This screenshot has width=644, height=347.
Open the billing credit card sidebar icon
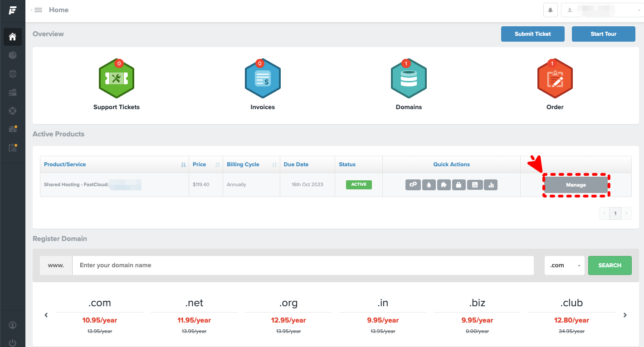pyautogui.click(x=13, y=92)
